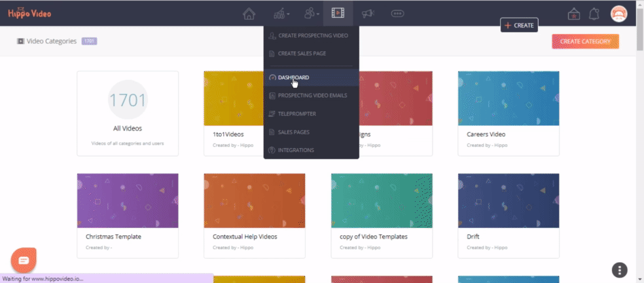The image size is (644, 283).
Task: Open the copy of Video Templates thumbnail
Action: point(382,200)
